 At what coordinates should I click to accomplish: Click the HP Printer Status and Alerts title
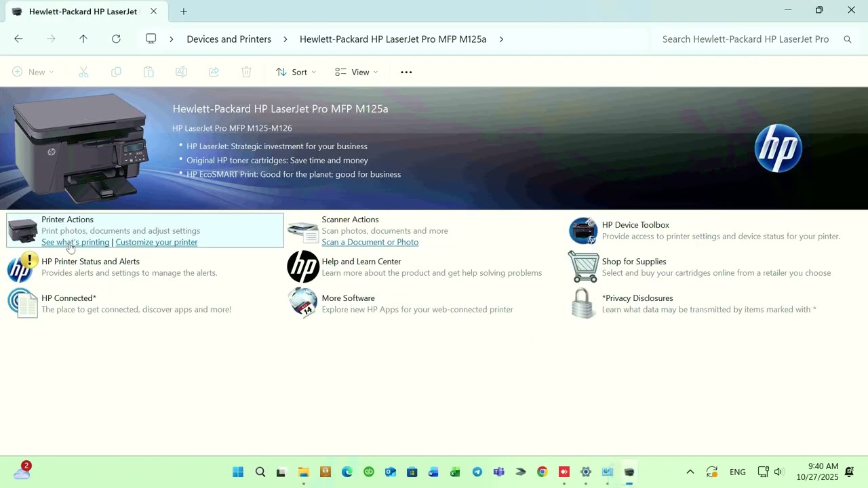[90, 262]
